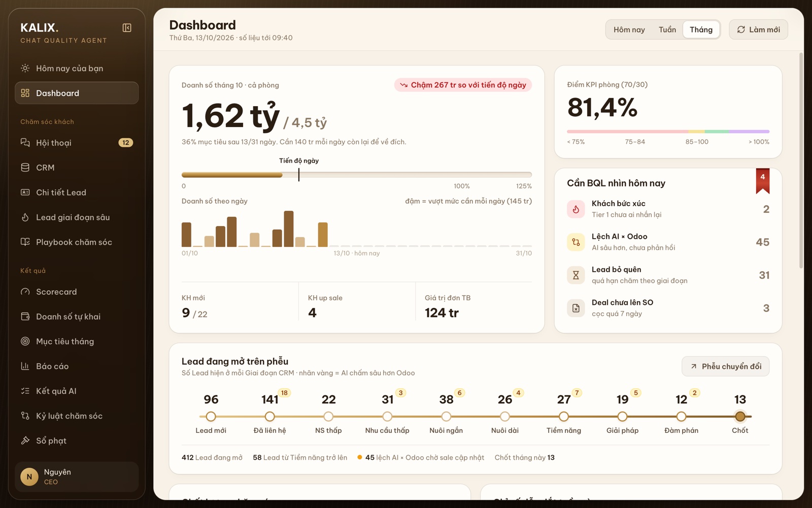The height and width of the screenshot is (508, 812).
Task: Click the red bookmark badge showing 4
Action: click(x=763, y=180)
